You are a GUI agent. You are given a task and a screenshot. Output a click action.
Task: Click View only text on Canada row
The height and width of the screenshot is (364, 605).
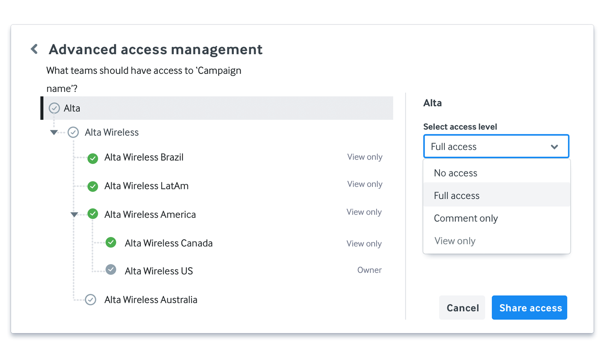364,243
